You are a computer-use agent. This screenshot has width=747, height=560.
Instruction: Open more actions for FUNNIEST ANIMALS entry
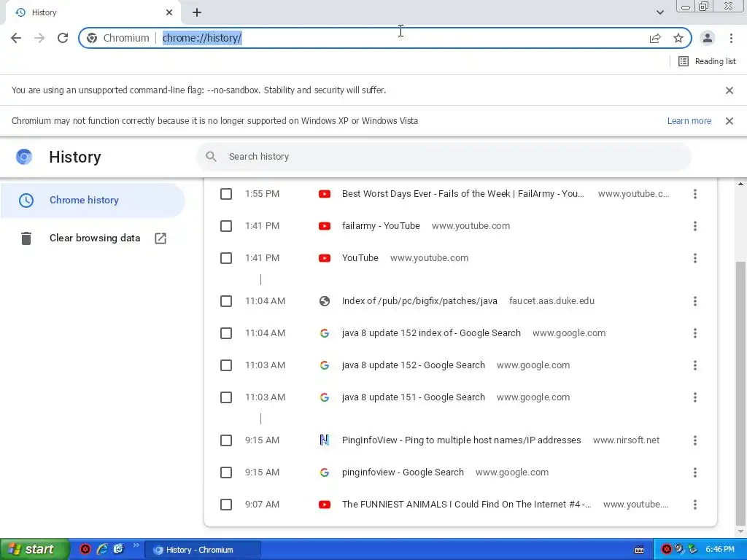pyautogui.click(x=695, y=505)
